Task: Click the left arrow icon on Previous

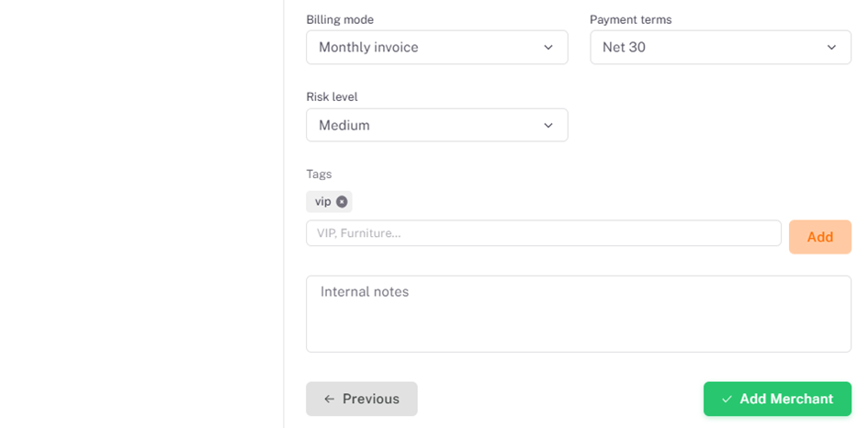Action: click(330, 400)
